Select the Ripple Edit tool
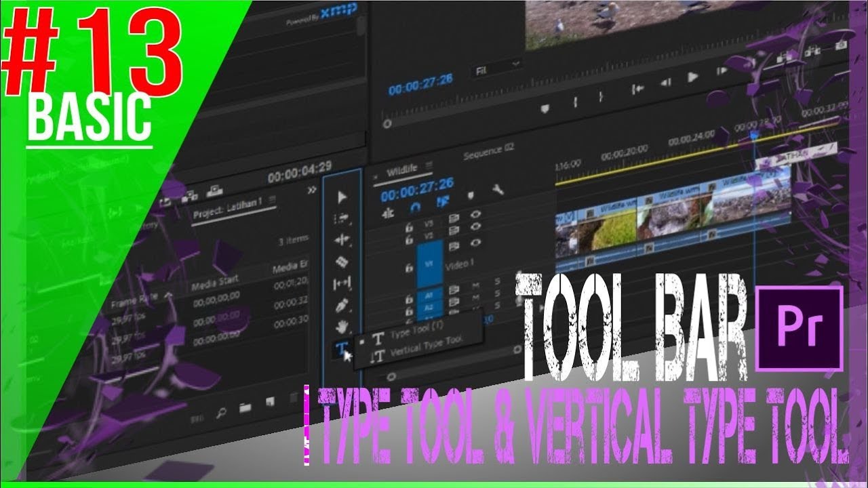868x488 pixels. tap(342, 240)
